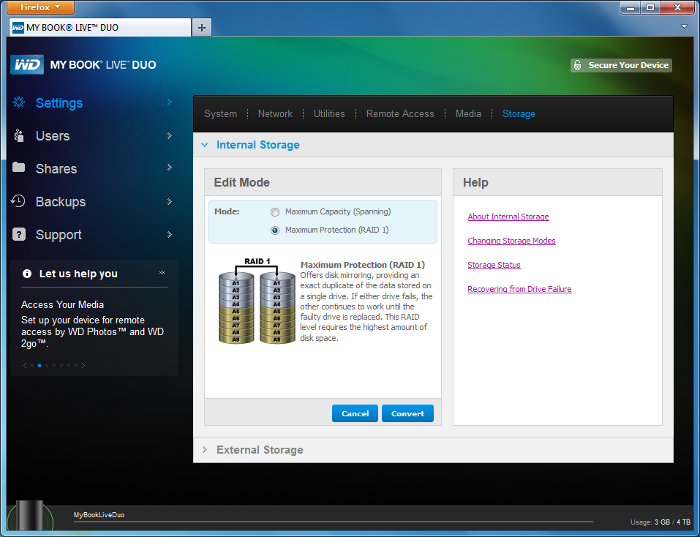Open the Users menu item
700x537 pixels.
53,136
